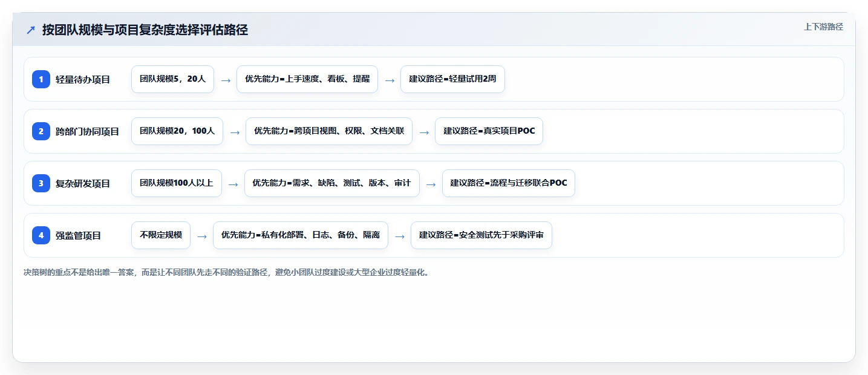Click 建议路径=安全测试先于采购评审 box
Screen dimensions: 868x375
pyautogui.click(x=481, y=235)
